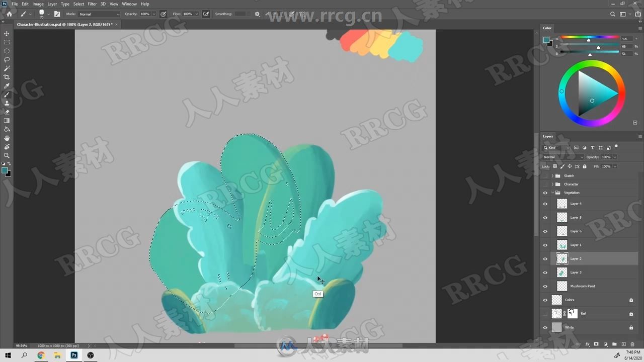Viewport: 644px width, 362px height.
Task: Select the Hand tool
Action: (x=7, y=138)
